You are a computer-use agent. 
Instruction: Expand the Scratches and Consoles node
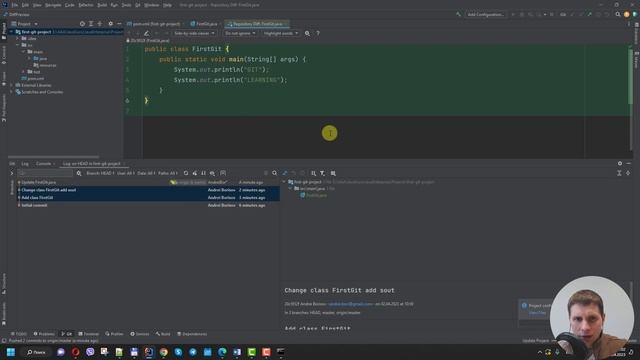[x=12, y=92]
